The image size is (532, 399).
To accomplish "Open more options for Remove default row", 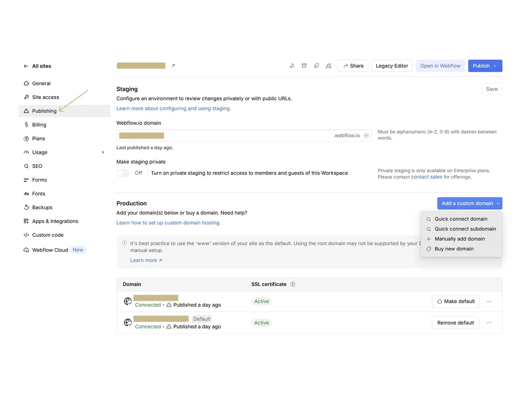I will pyautogui.click(x=489, y=323).
